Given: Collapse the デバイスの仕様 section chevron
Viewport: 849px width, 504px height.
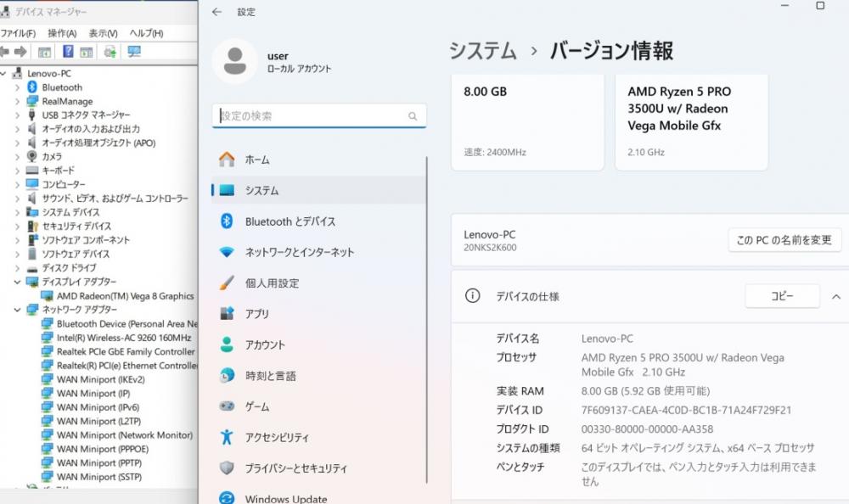Looking at the screenshot, I should [836, 297].
